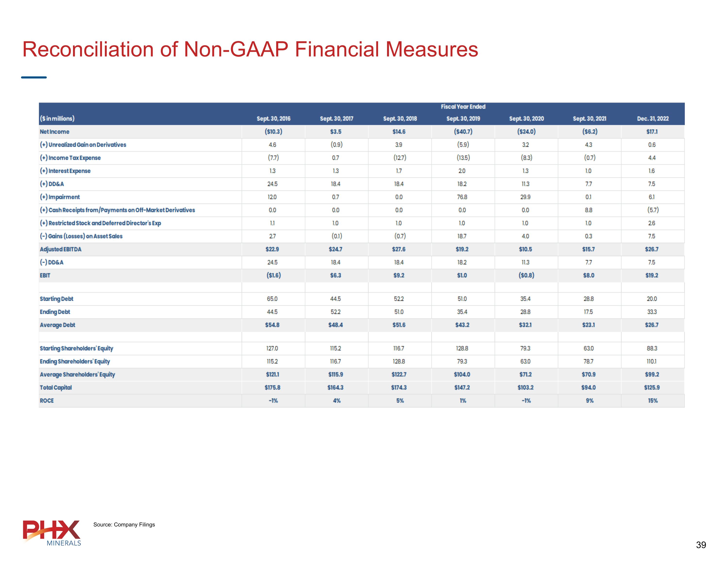Click the Fiscal Year Ended header
This screenshot has width=728, height=562.
(x=463, y=107)
